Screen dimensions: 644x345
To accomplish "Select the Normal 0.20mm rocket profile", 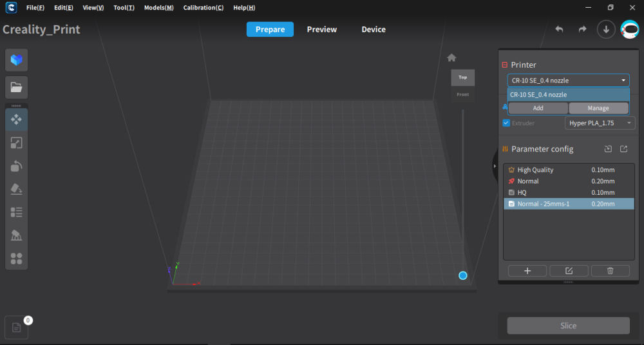I will coord(569,181).
